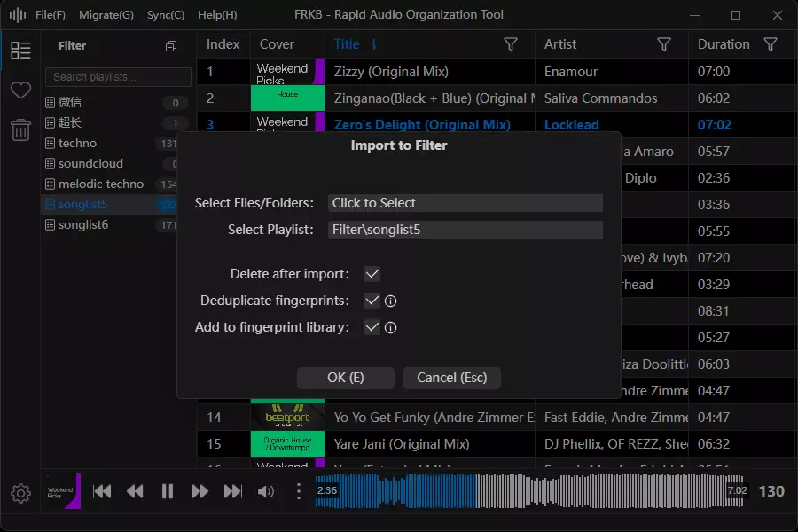
Task: Skip to the previous track
Action: [103, 491]
